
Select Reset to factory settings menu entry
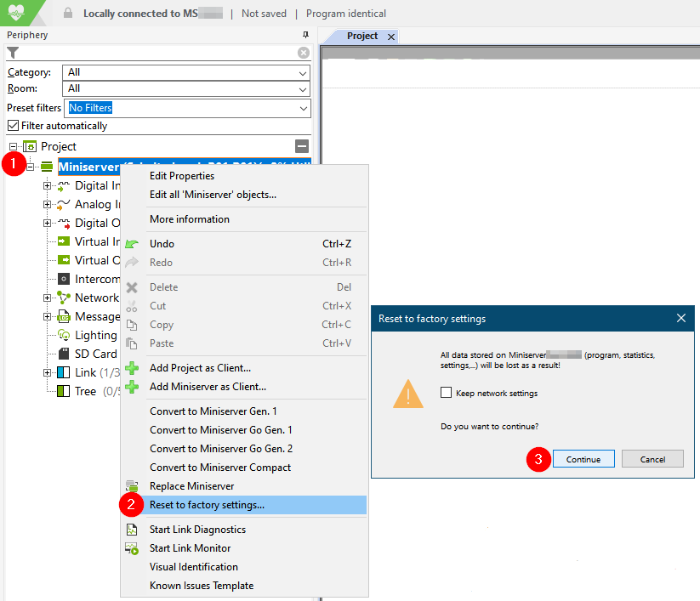pyautogui.click(x=207, y=505)
